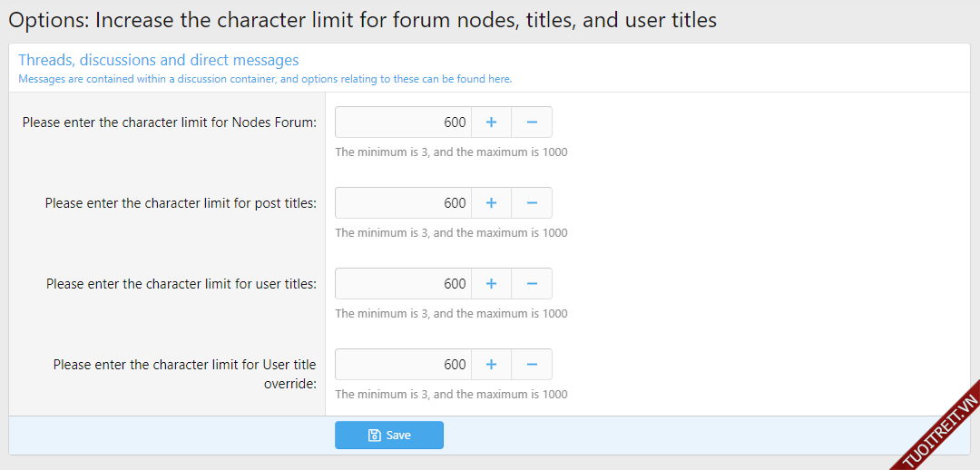Increase the Nodes Forum character limit
980x470 pixels.
491,122
